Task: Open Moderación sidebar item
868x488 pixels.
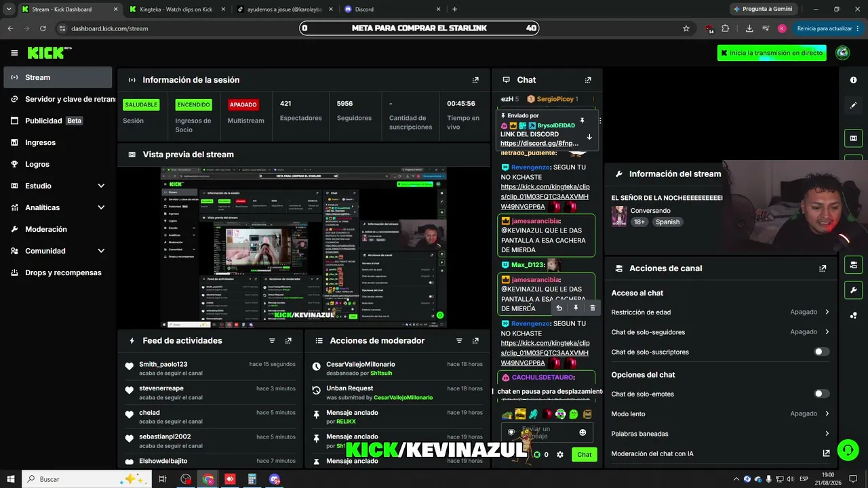Action: point(58,229)
